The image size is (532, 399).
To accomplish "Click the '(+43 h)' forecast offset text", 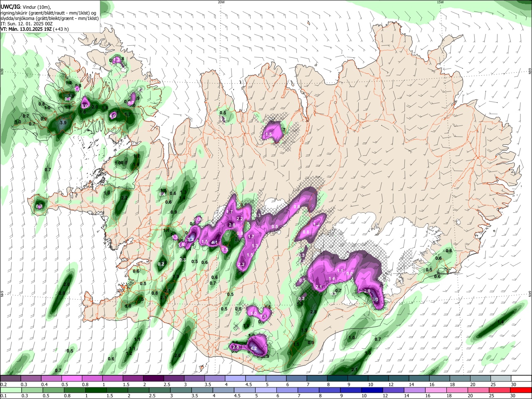I will tap(61, 29).
